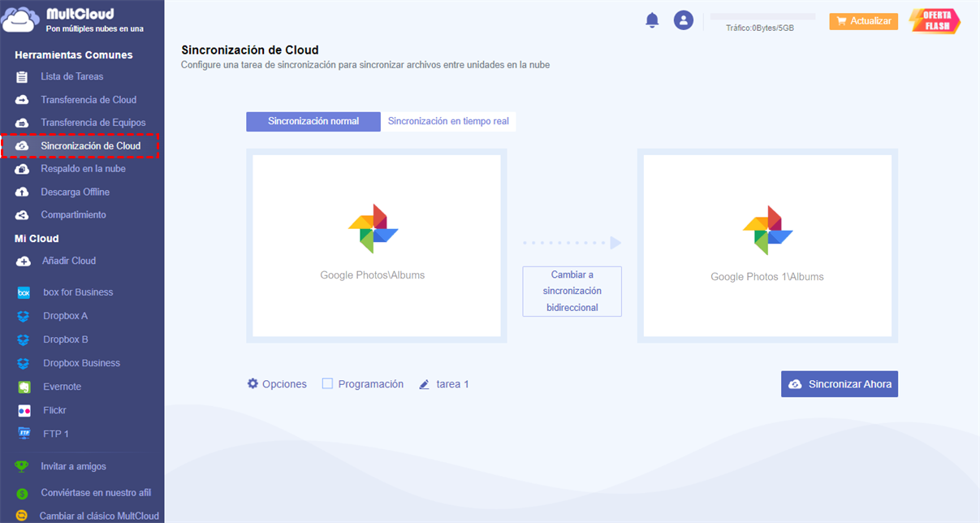Switch to Sincronización en tiempo real tab
This screenshot has width=980, height=523.
click(x=448, y=121)
